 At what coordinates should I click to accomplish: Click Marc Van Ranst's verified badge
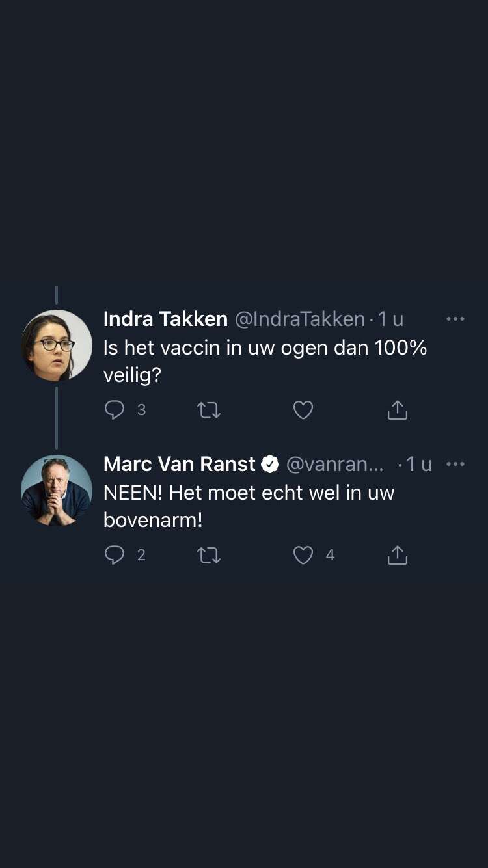coord(270,464)
